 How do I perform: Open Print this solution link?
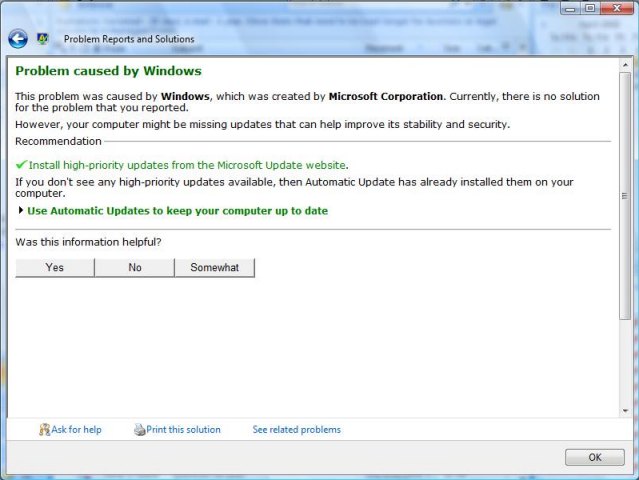coord(183,429)
